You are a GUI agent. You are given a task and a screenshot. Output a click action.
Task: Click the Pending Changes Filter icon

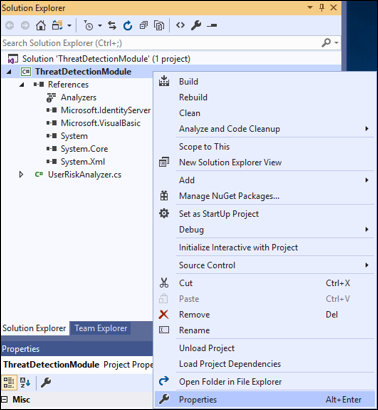pos(89,25)
